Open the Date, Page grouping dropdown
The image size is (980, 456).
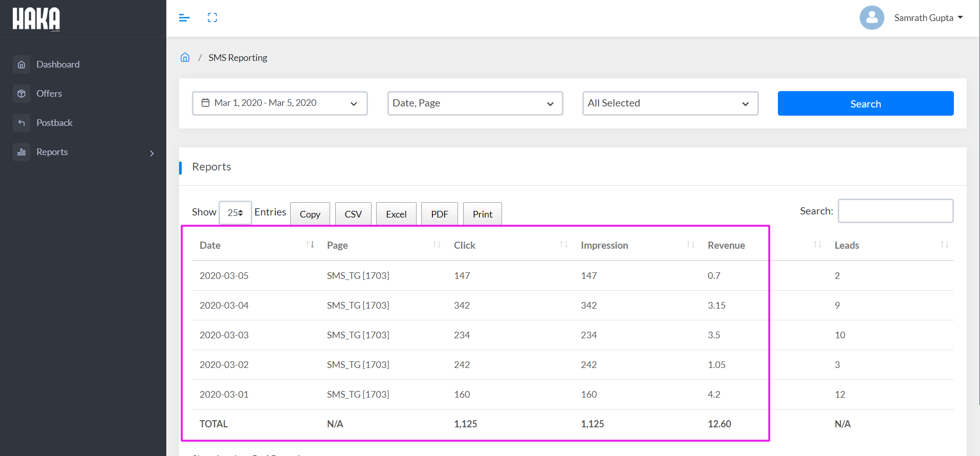point(475,103)
